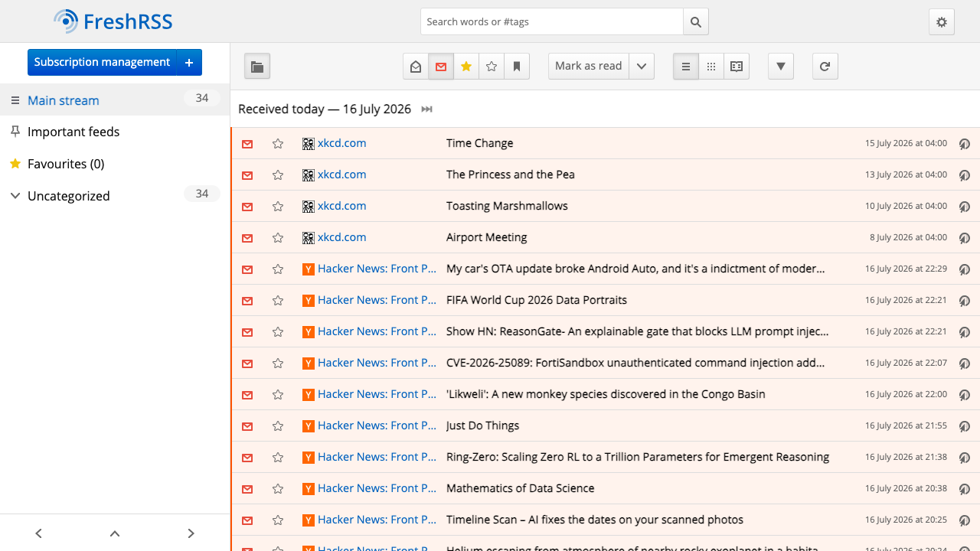This screenshot has width=980, height=551.
Task: Open the Uncategorized category
Action: 69,196
